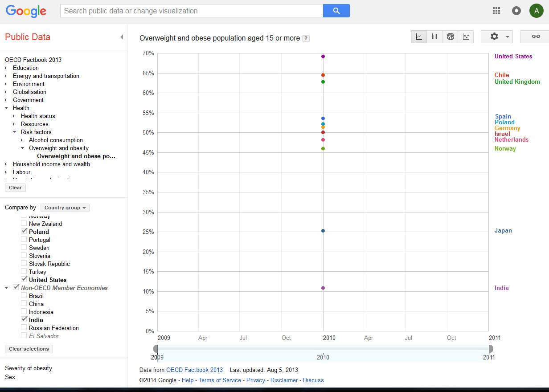Select Resources under Health

(34, 124)
